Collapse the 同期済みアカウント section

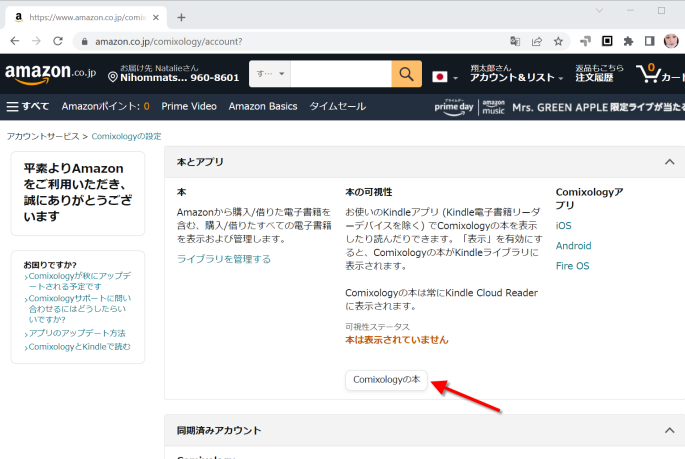[x=669, y=430]
